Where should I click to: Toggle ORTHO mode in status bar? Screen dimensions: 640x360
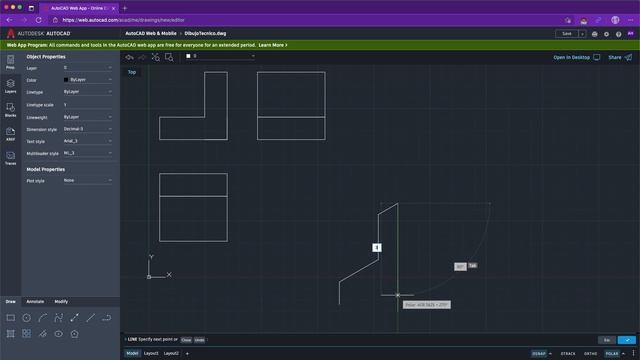tap(590, 353)
